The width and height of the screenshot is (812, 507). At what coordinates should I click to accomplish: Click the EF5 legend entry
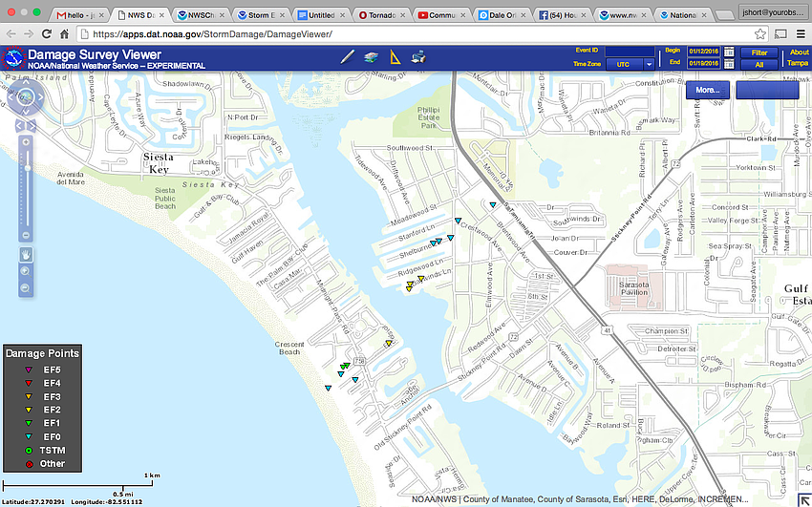coord(42,370)
